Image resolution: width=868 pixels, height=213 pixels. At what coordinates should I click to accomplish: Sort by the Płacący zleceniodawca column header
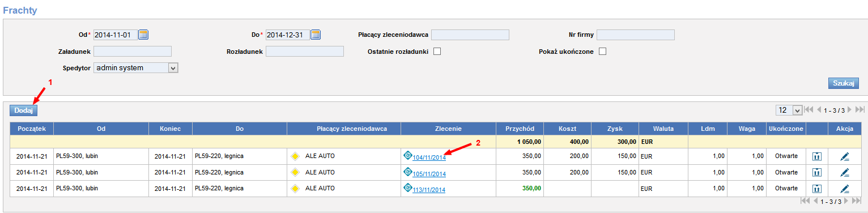352,129
